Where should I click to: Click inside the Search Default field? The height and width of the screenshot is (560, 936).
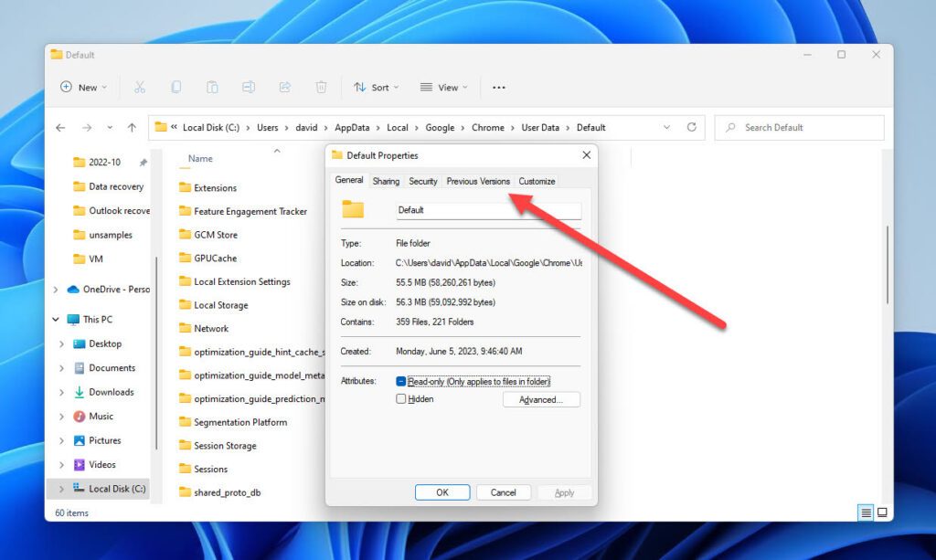point(799,127)
